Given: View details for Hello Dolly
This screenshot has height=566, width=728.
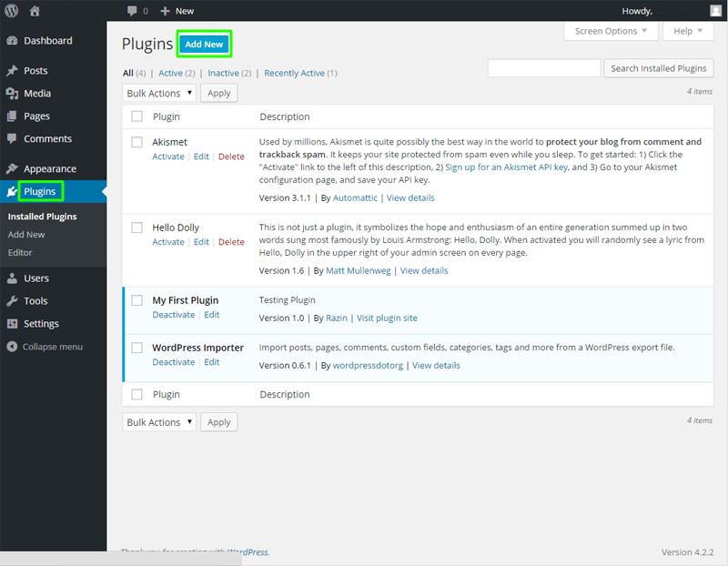Looking at the screenshot, I should 424,270.
